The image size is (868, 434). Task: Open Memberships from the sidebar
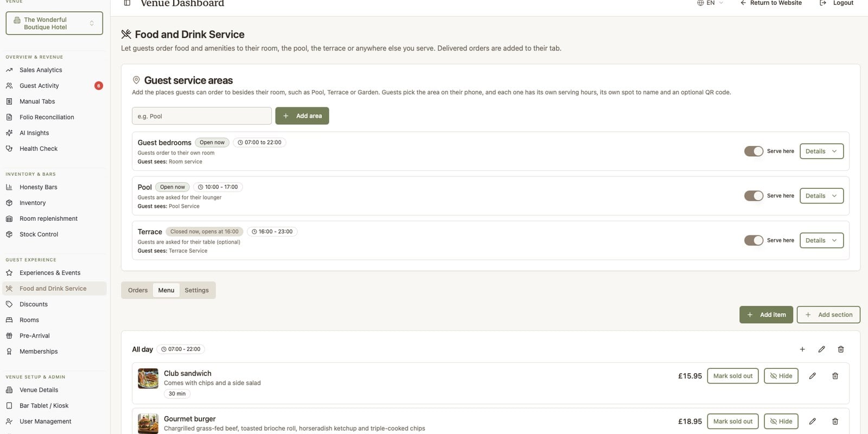(x=54, y=352)
